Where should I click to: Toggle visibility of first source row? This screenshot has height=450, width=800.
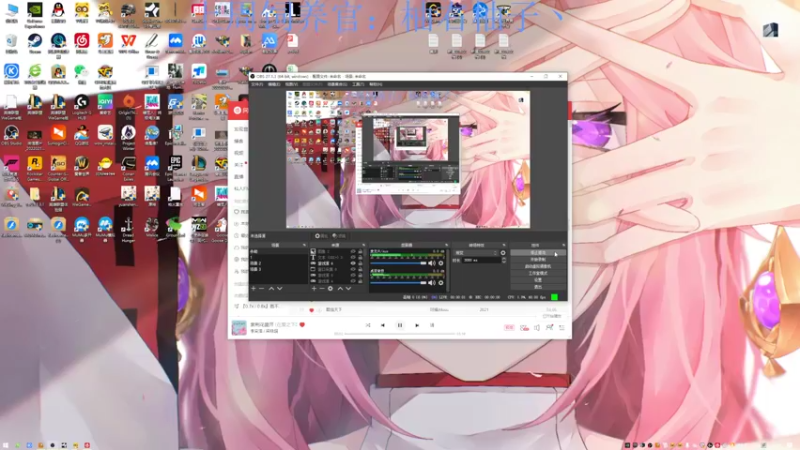[x=353, y=252]
